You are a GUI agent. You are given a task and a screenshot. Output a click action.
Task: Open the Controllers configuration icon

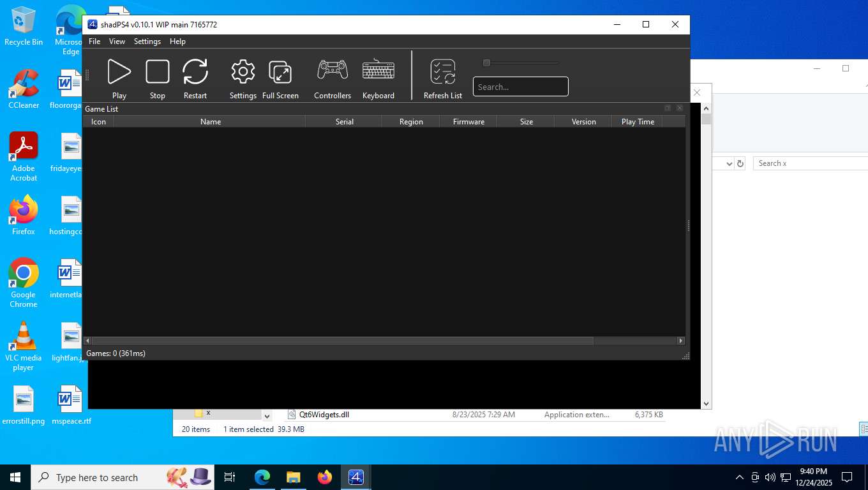click(333, 70)
